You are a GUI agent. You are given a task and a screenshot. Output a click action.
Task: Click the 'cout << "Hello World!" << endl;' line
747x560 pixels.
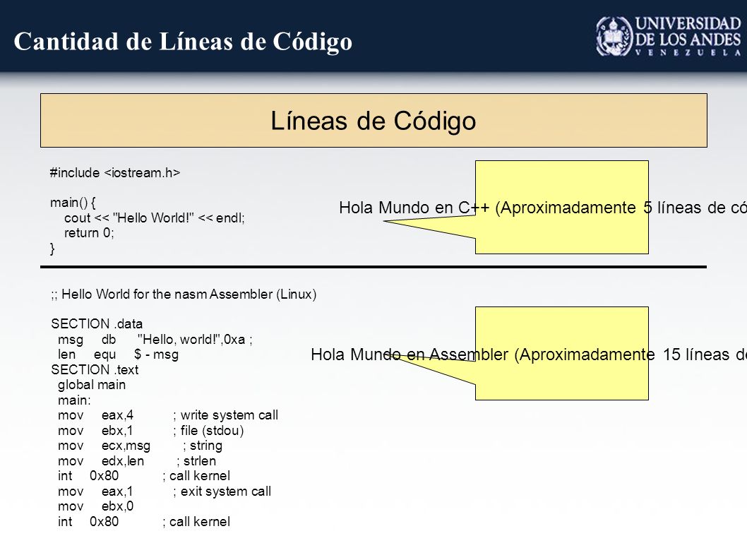[155, 218]
